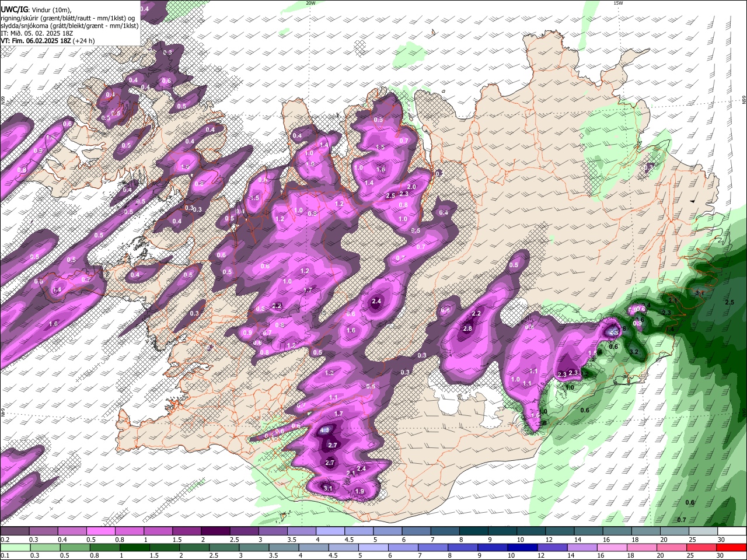Click the '2.0' precipitation value in the north
Image resolution: width=747 pixels, height=560 pixels.
pos(411,187)
